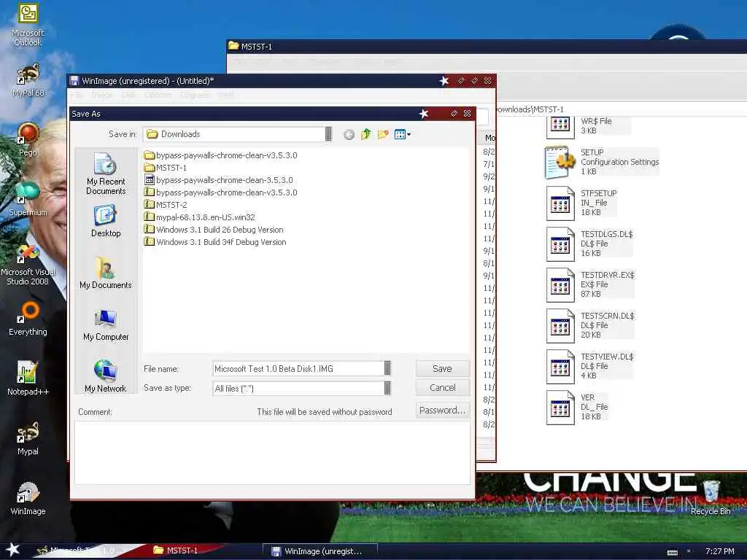Screen dimensions: 747x560
Task: Open MyPal 68 desktop icon
Action: [28, 80]
